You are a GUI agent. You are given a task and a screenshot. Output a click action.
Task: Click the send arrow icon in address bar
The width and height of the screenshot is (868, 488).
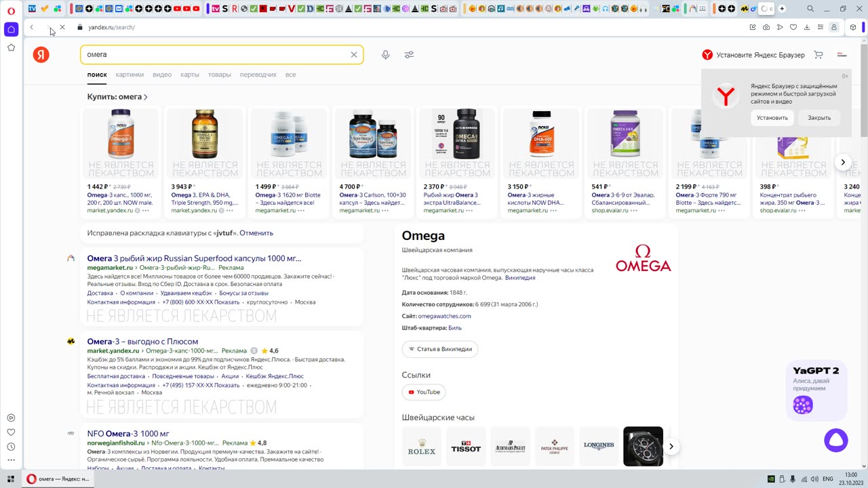coord(780,27)
